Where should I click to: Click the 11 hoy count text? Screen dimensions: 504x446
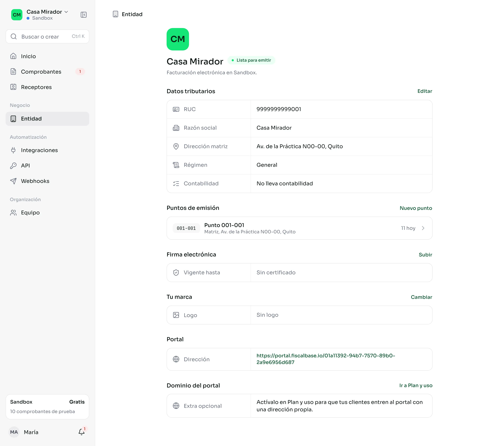[408, 228]
